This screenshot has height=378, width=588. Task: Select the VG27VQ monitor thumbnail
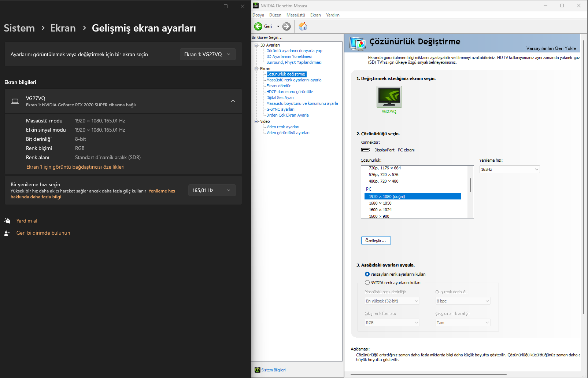tap(389, 97)
